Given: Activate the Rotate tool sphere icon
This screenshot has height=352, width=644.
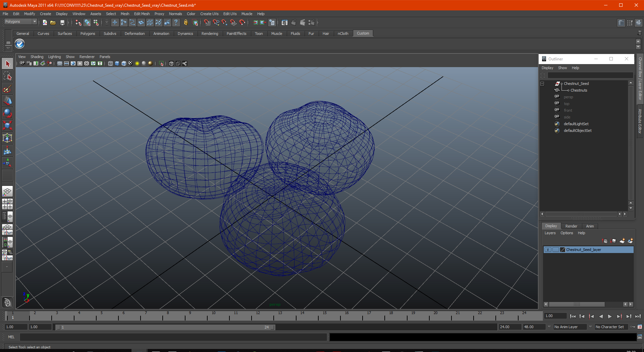Looking at the screenshot, I should point(7,113).
